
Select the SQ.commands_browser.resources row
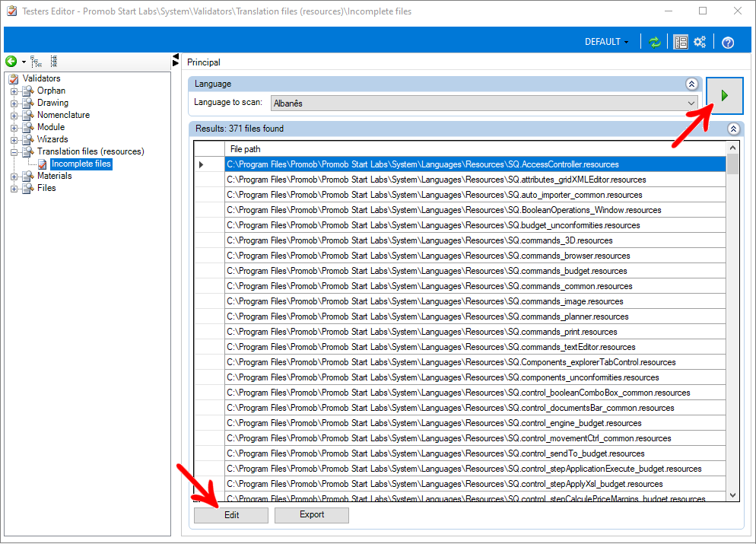click(475, 256)
